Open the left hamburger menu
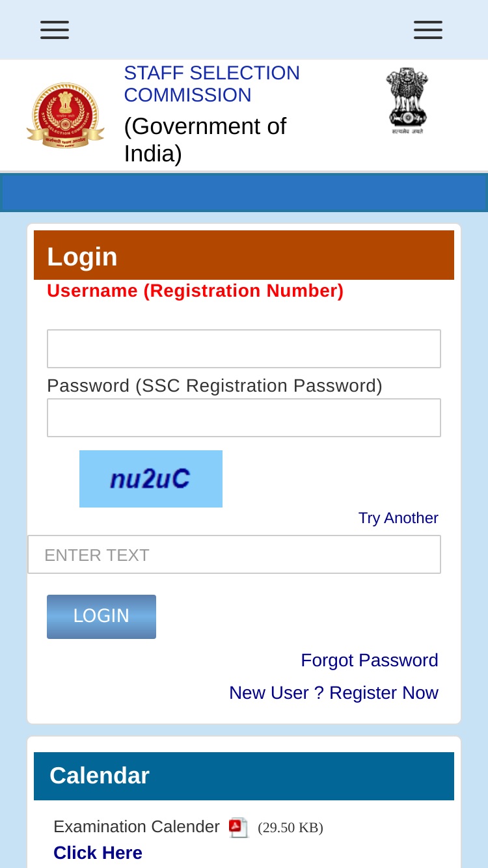 [55, 30]
